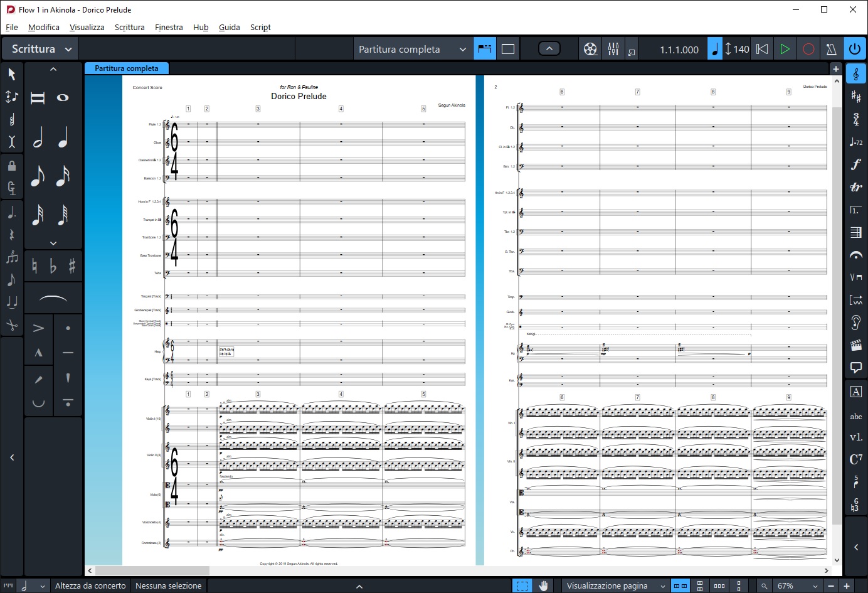
Task: Expand longer note durations with up chevron
Action: [53, 70]
